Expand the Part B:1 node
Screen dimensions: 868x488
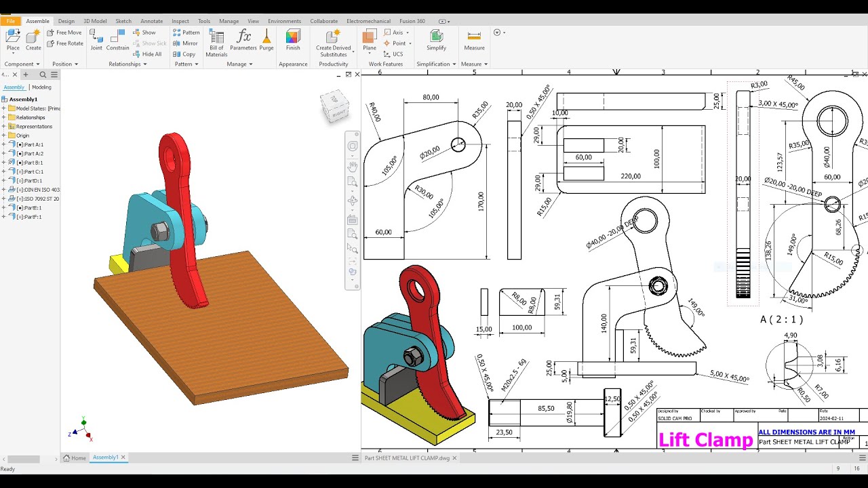pos(3,163)
